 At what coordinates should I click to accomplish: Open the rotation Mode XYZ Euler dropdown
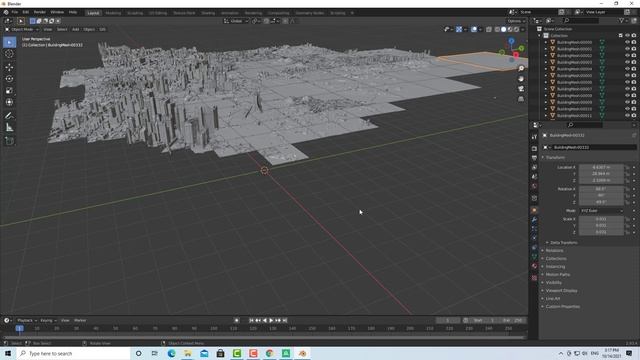[602, 211]
